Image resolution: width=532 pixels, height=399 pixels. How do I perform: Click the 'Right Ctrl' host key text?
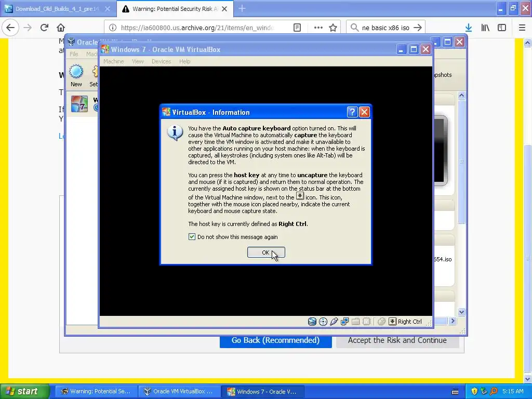(409, 322)
